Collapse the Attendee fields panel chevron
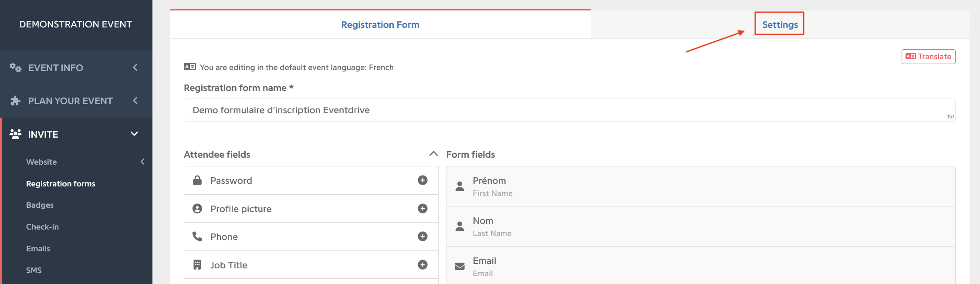 click(433, 154)
